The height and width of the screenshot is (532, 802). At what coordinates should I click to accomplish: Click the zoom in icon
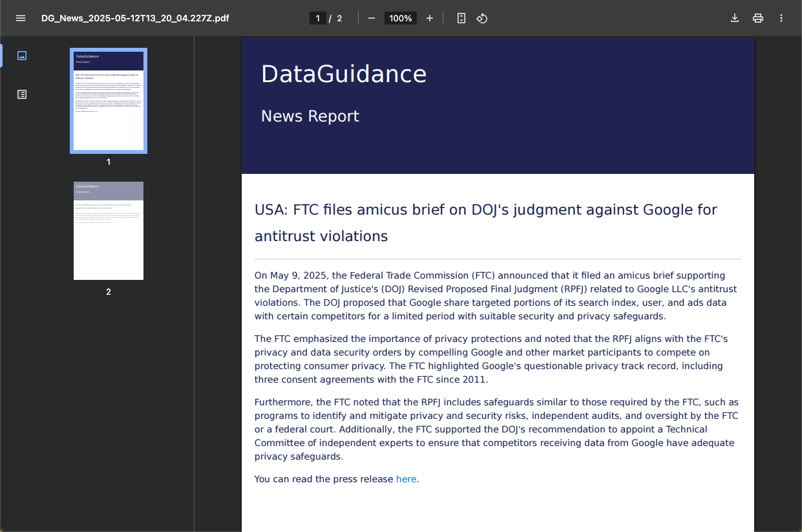430,18
